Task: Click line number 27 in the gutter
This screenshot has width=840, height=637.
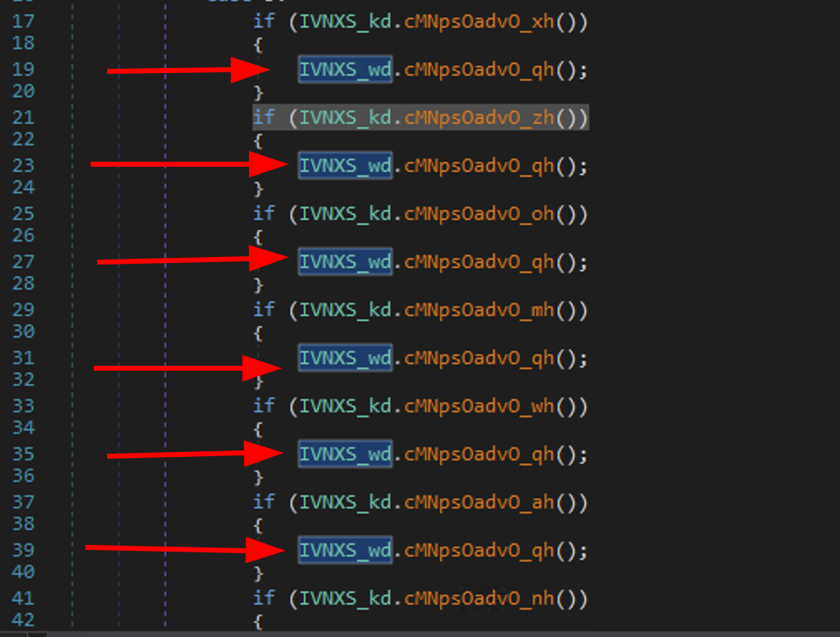Action: pos(22,262)
